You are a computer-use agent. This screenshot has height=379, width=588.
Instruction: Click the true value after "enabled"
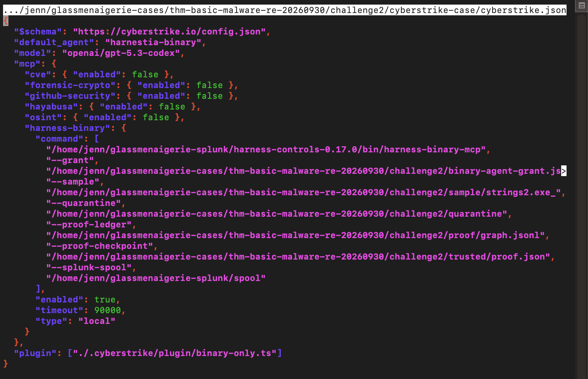click(x=105, y=299)
